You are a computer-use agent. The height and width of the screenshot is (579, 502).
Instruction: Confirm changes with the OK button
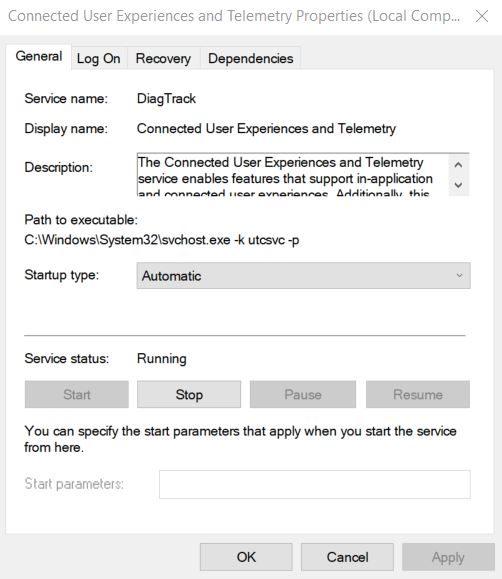246,557
